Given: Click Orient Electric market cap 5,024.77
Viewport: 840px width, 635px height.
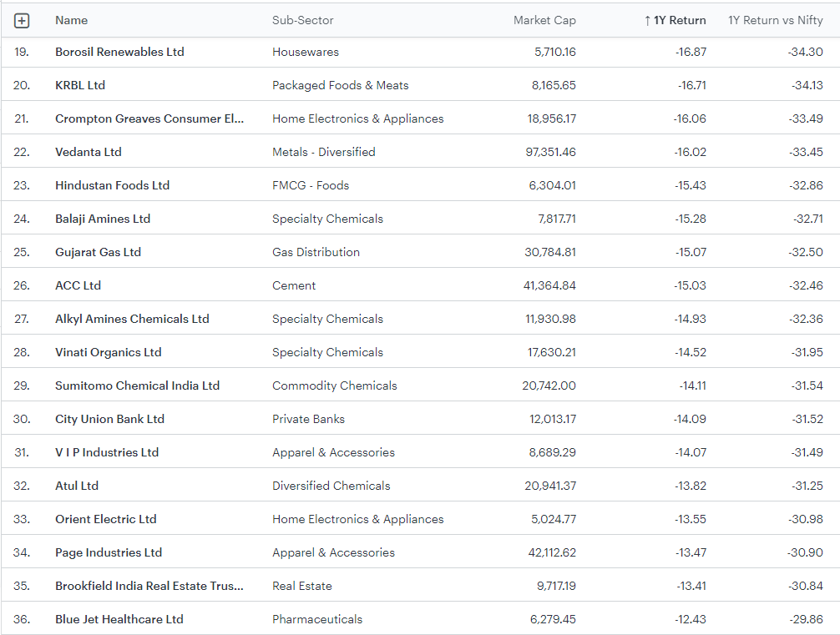Looking at the screenshot, I should pos(554,519).
